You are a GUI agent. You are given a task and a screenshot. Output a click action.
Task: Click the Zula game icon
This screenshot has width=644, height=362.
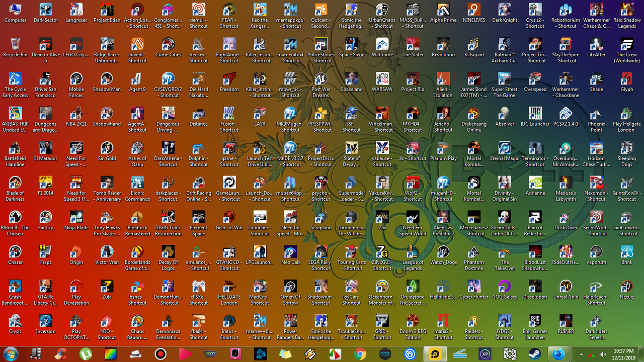[x=107, y=290]
